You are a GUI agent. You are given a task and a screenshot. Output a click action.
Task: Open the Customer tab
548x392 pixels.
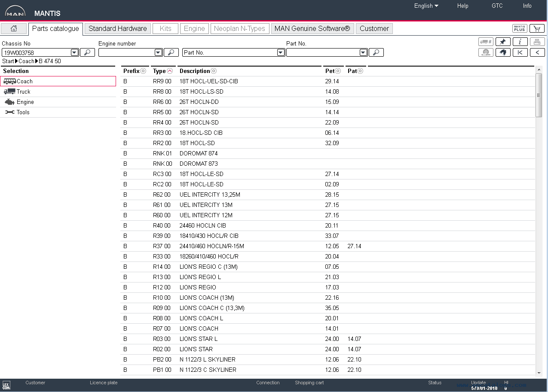pos(374,28)
